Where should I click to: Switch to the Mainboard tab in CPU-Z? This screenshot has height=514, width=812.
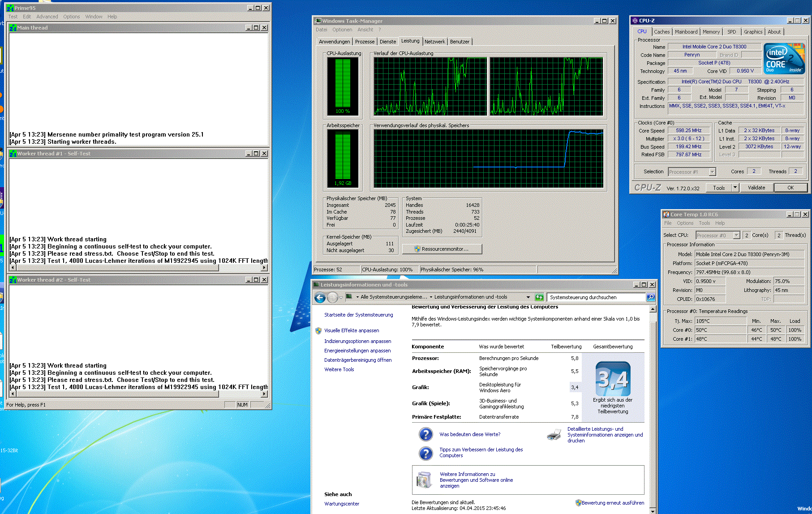[x=686, y=32]
